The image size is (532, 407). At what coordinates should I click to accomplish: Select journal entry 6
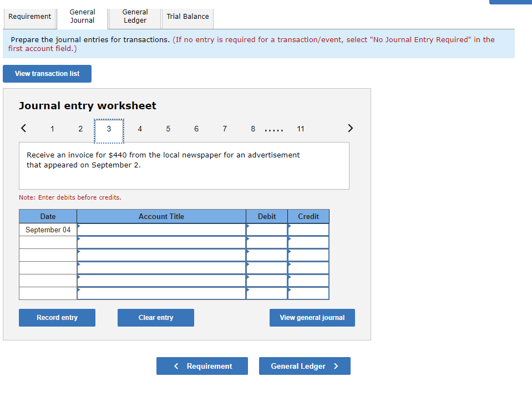pos(196,129)
